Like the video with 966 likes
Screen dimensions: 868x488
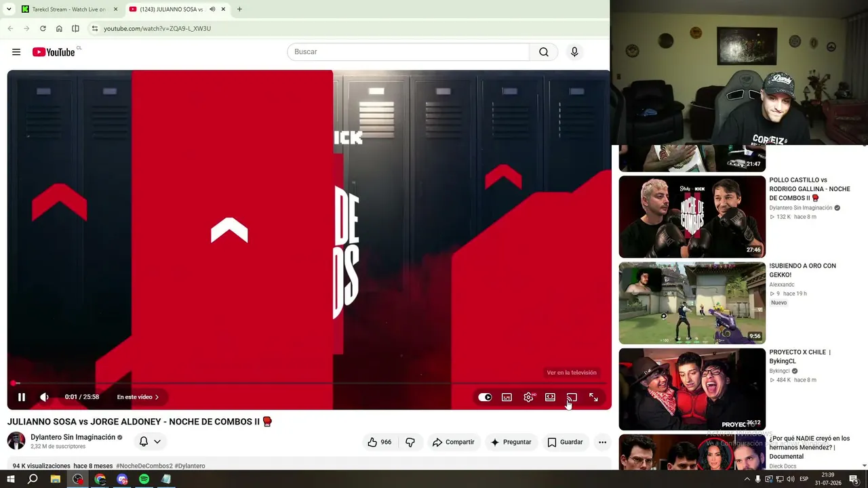pos(380,442)
